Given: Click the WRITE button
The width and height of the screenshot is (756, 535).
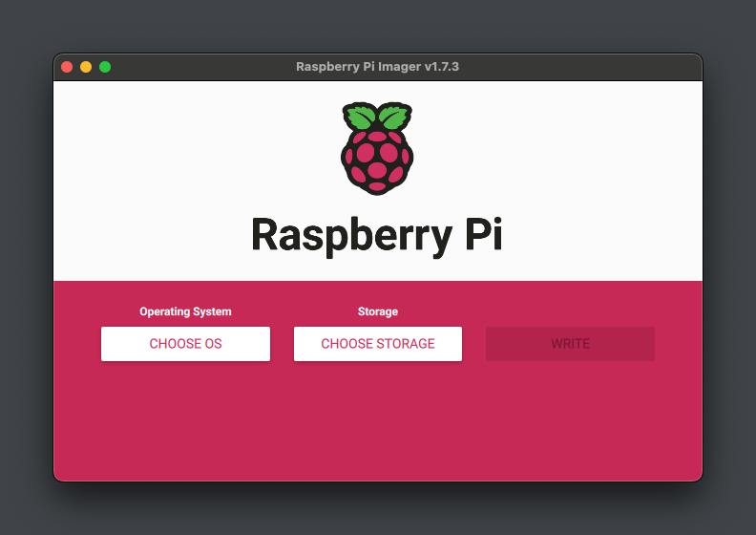Looking at the screenshot, I should pyautogui.click(x=570, y=344).
